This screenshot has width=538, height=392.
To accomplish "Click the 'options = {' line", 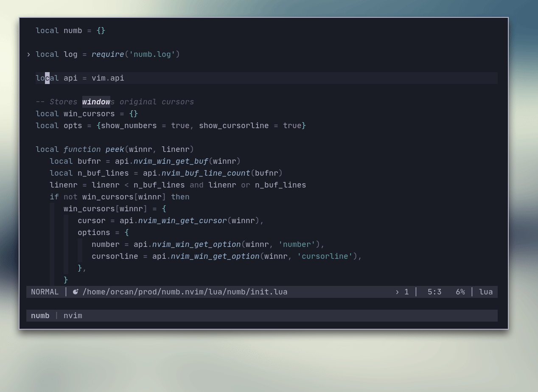I will click(103, 232).
